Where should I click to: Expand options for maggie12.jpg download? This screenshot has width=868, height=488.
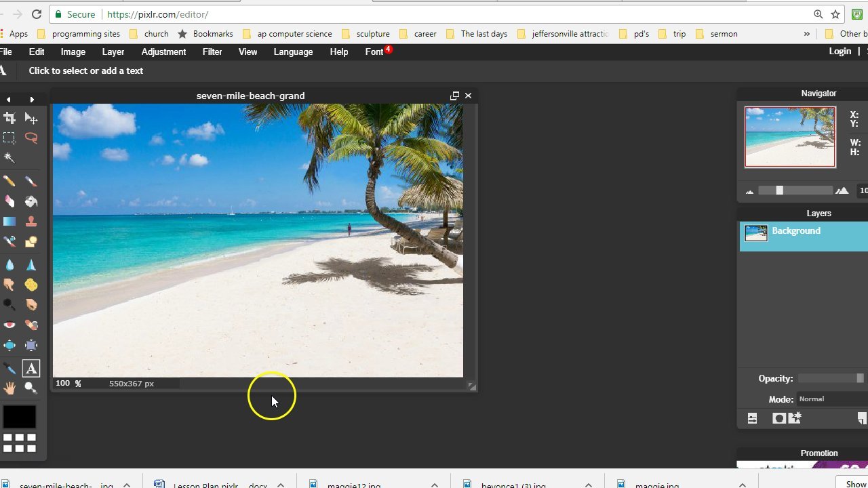(x=435, y=485)
